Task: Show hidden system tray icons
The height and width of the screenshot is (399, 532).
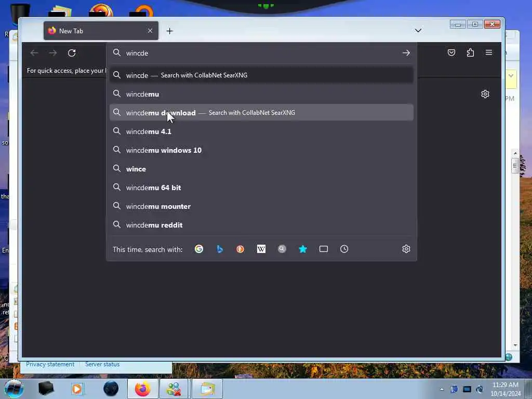Action: [x=442, y=389]
